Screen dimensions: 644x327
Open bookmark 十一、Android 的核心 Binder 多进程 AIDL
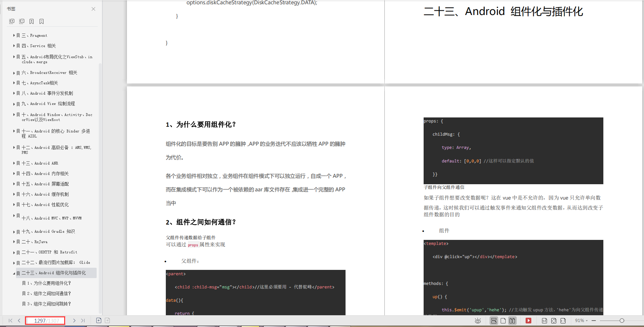click(56, 134)
